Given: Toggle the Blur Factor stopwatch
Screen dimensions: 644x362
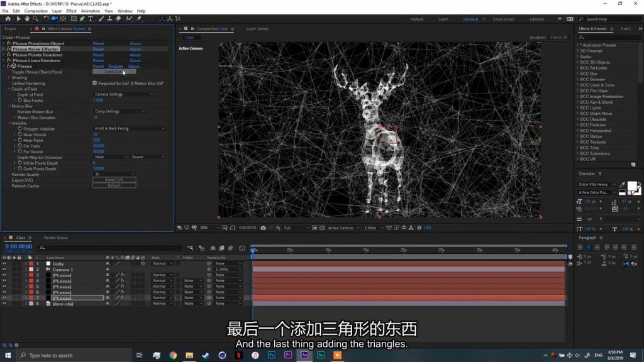Looking at the screenshot, I should 19,100.
